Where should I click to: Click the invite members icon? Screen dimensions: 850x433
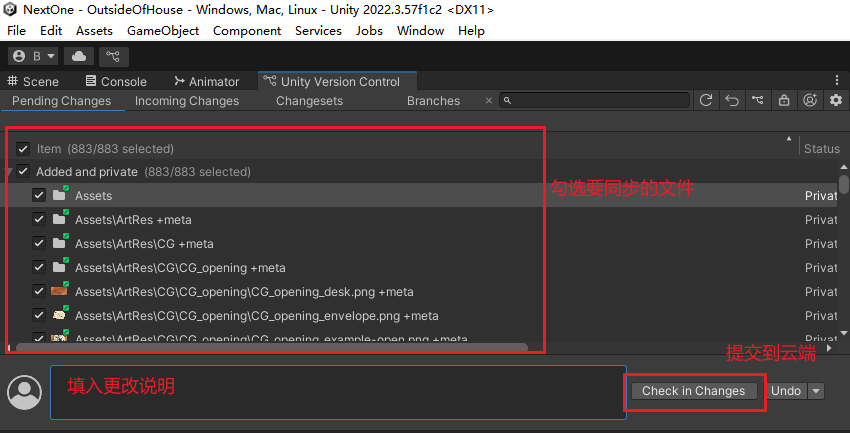coord(810,100)
